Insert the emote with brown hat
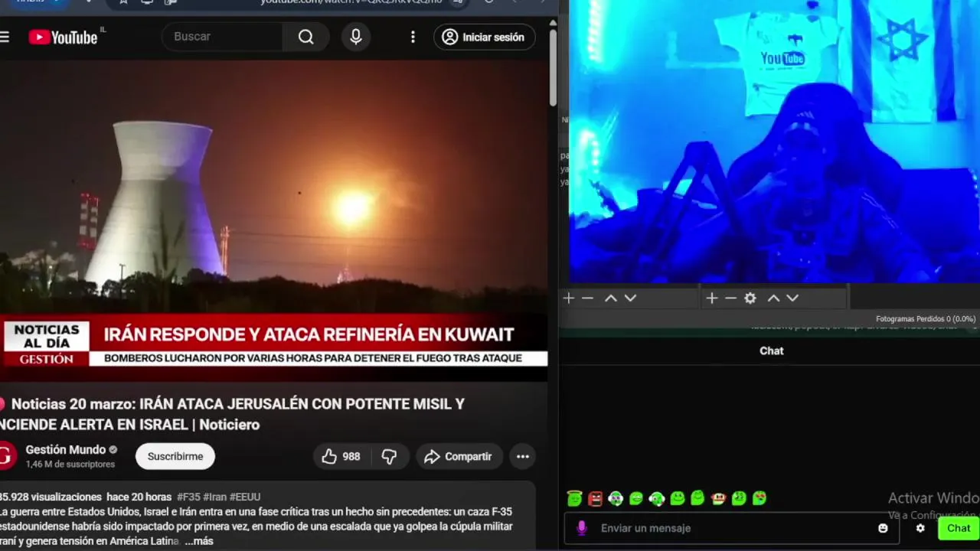 tap(718, 498)
